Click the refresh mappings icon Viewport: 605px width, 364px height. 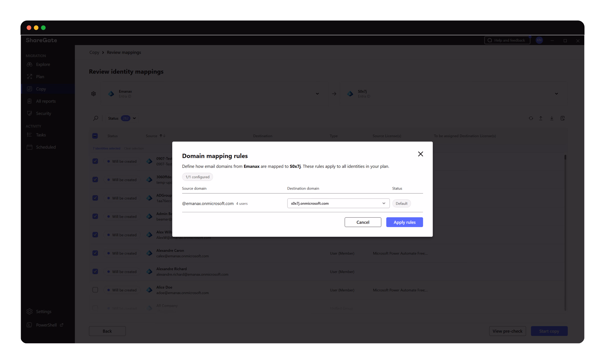point(531,118)
